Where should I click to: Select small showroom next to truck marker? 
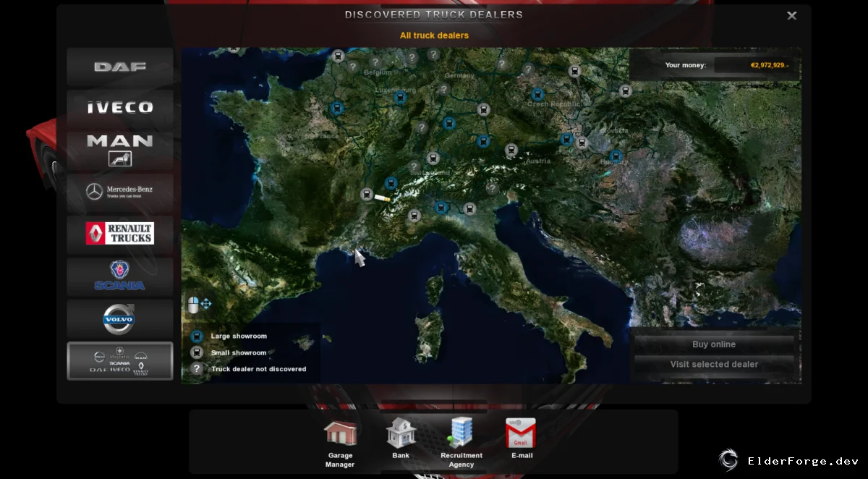367,194
